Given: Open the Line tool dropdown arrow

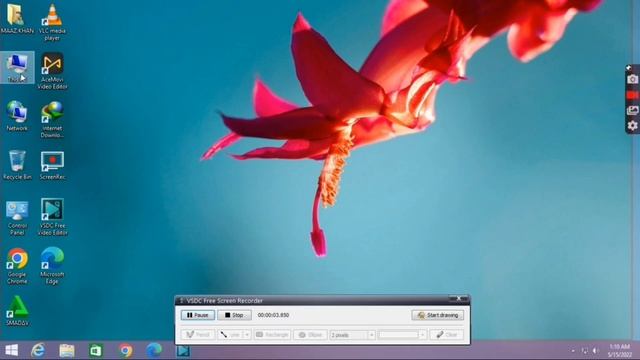Looking at the screenshot, I should [247, 335].
